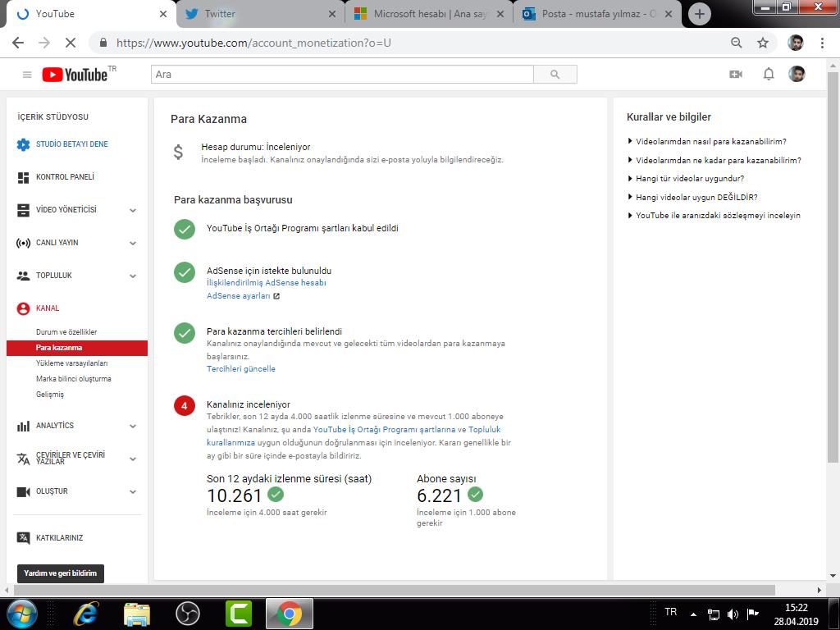Click the AdSense ayarları external link icon
Image resolution: width=840 pixels, height=630 pixels.
pyautogui.click(x=276, y=296)
